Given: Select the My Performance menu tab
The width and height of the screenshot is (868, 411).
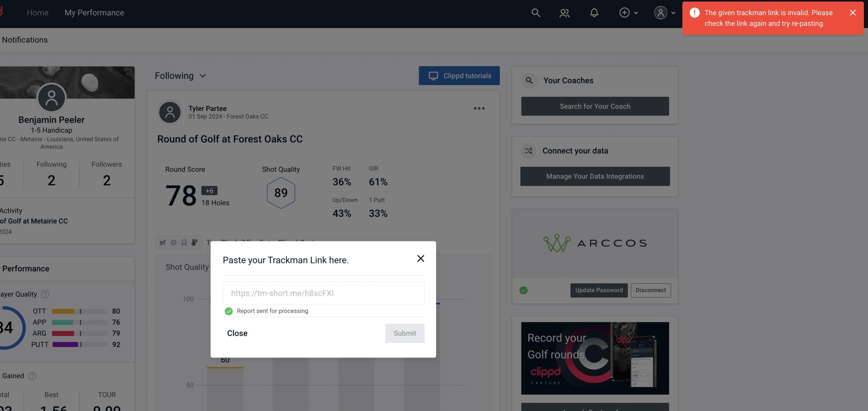Looking at the screenshot, I should tap(94, 12).
